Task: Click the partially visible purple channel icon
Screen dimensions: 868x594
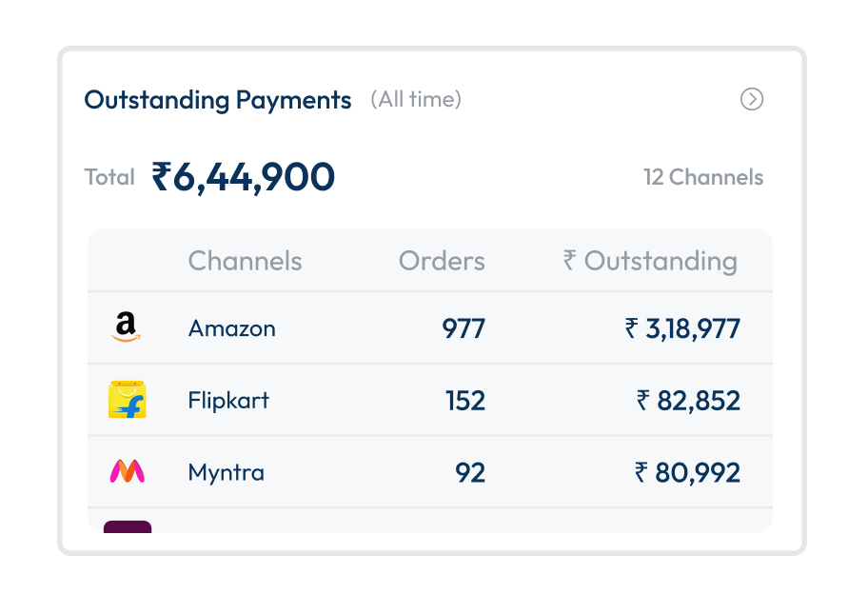Action: (128, 526)
